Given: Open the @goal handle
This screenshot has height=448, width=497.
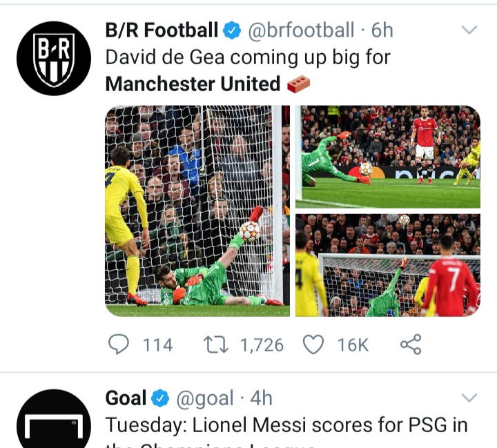Looking at the screenshot, I should pos(205,398).
